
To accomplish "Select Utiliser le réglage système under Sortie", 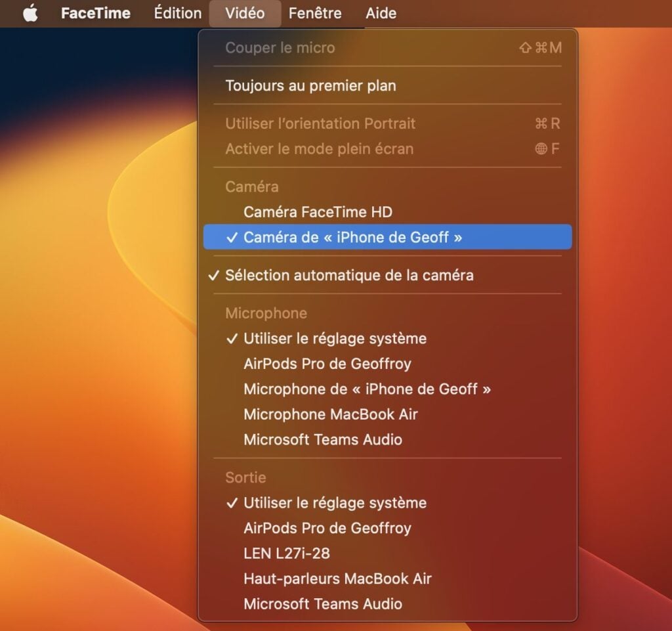I will 387,503.
